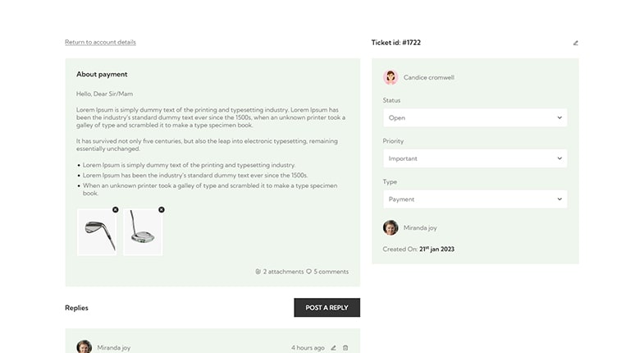Delete Miranda joy's reply with the trash icon
644x353 pixels.
[x=345, y=347]
